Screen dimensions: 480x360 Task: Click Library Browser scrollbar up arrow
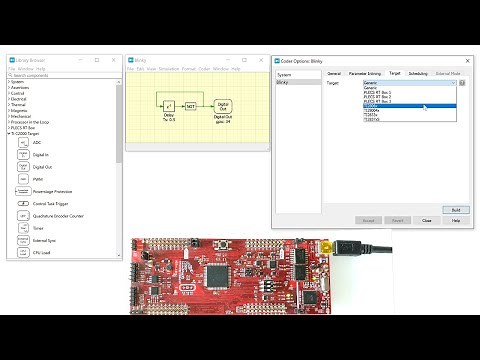[119, 82]
